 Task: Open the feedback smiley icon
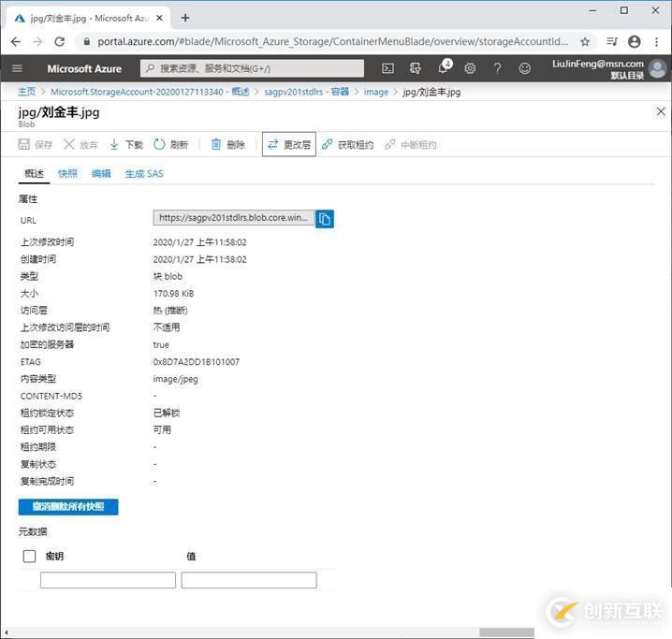tap(524, 68)
